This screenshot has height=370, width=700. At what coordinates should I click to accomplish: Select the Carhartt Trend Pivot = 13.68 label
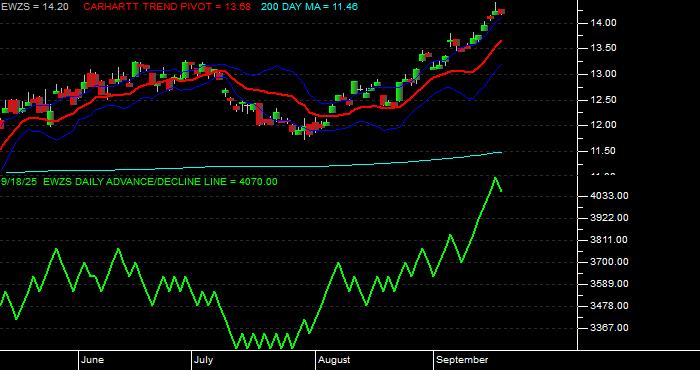click(x=167, y=7)
